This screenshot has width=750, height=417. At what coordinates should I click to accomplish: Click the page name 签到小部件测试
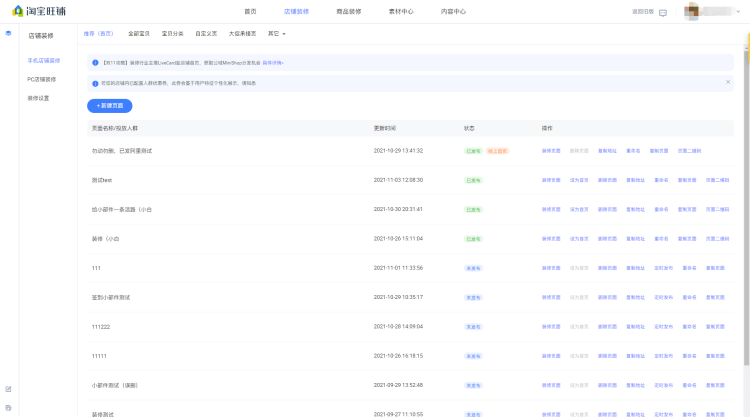coord(111,297)
